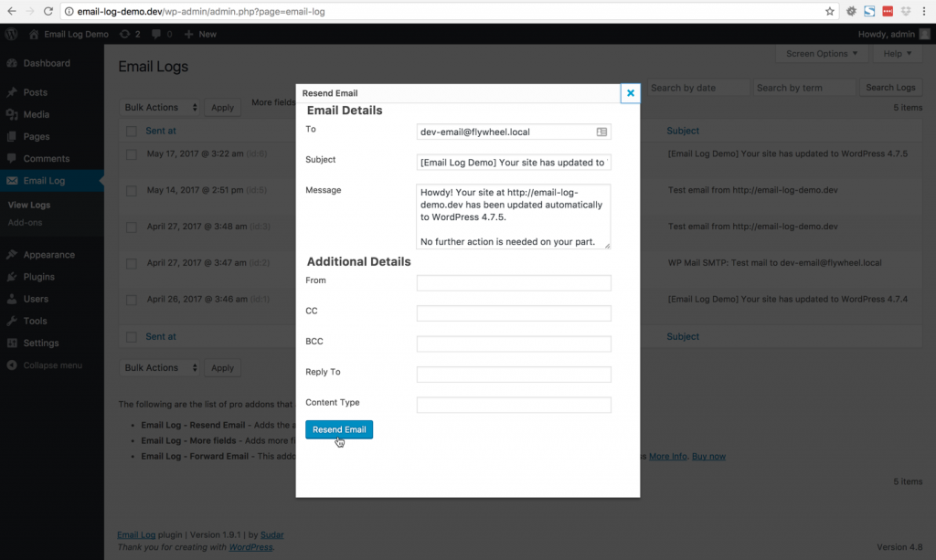Click the Reply To field
The height and width of the screenshot is (560, 936).
pos(514,375)
